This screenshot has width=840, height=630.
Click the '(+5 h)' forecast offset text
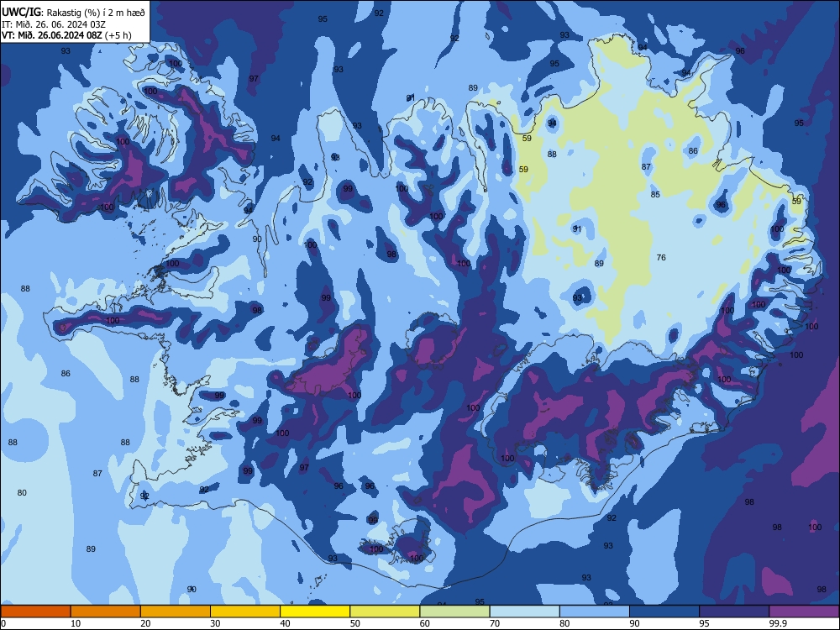pyautogui.click(x=119, y=35)
